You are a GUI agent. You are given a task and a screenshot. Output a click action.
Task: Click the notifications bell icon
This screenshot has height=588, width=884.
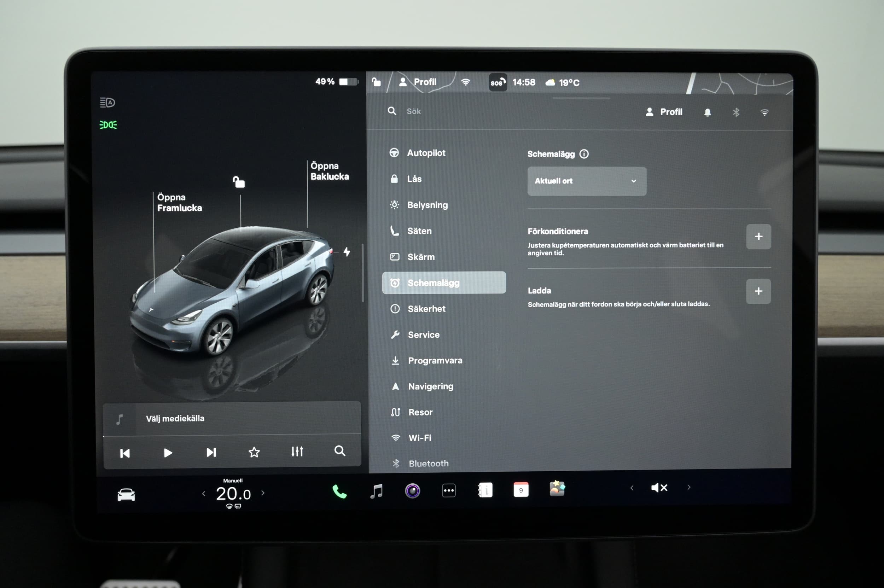pos(707,112)
